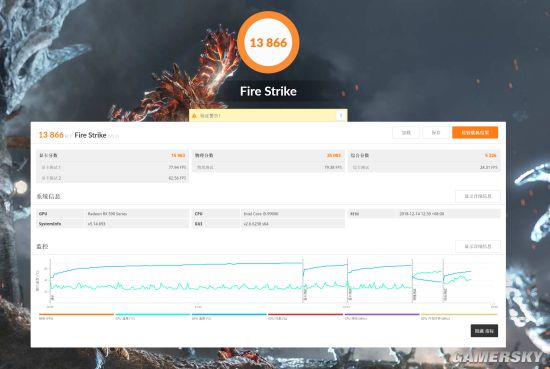The image size is (550, 369).
Task: Select the 24.31 FPS combined test result
Action: pos(489,167)
